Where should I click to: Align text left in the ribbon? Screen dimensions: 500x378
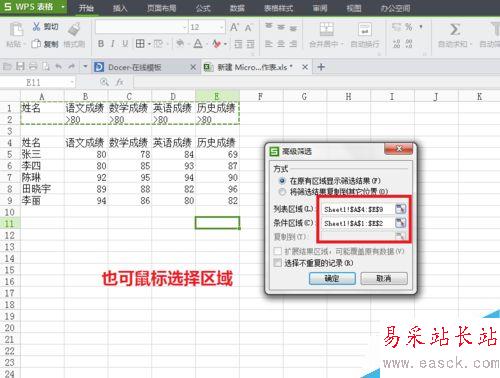tap(269, 44)
